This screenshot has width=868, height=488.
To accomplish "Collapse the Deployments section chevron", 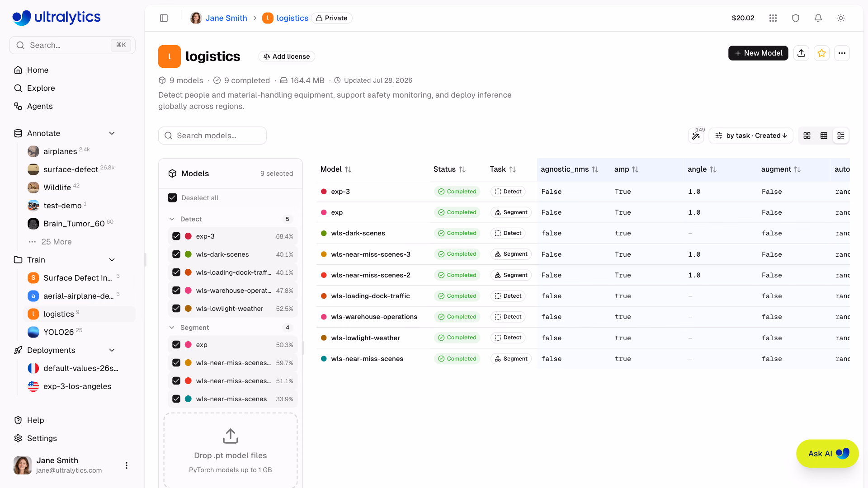I will pos(112,350).
